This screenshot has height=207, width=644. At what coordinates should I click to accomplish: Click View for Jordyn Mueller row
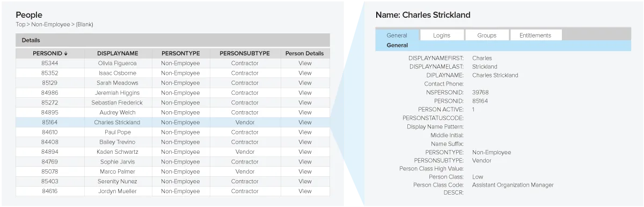click(x=305, y=191)
